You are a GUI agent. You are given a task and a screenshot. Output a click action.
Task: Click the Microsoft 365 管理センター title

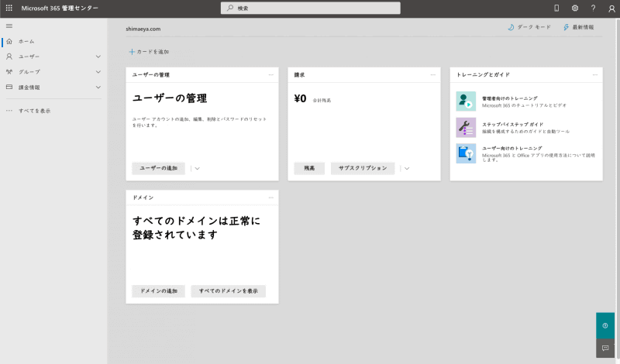60,8
